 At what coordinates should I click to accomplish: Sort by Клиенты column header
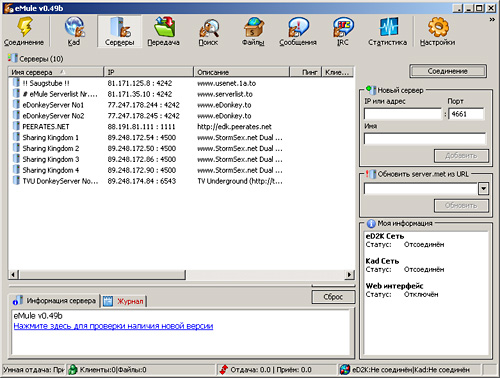tap(338, 72)
